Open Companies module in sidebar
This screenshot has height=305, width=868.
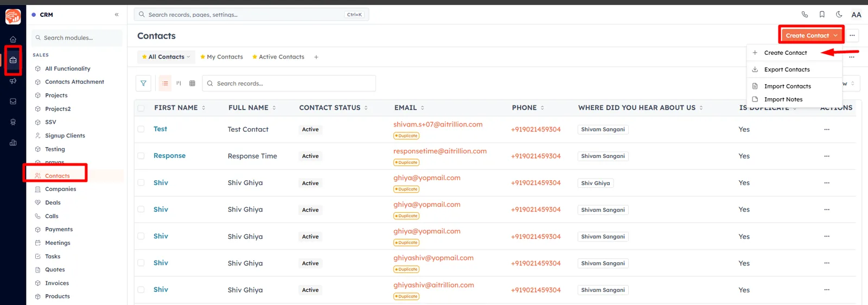point(61,189)
